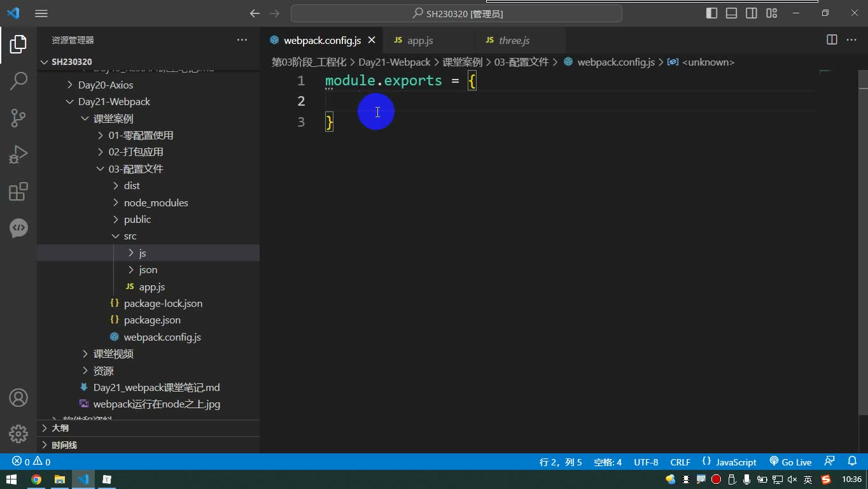Image resolution: width=868 pixels, height=489 pixels.
Task: Open the Windows Start menu
Action: tap(11, 479)
